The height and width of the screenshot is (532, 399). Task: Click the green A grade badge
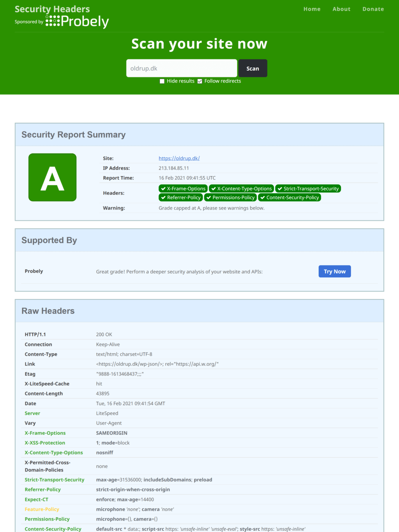(52, 177)
